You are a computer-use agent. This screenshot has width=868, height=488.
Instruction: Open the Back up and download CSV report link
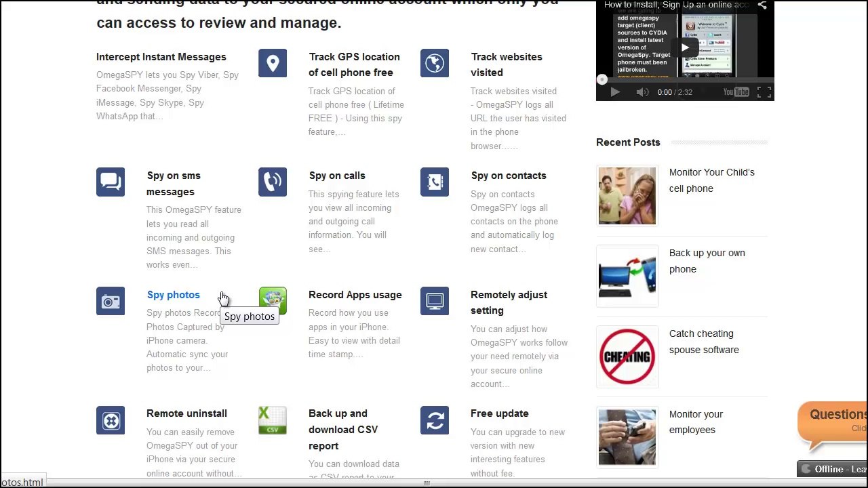[343, 430]
